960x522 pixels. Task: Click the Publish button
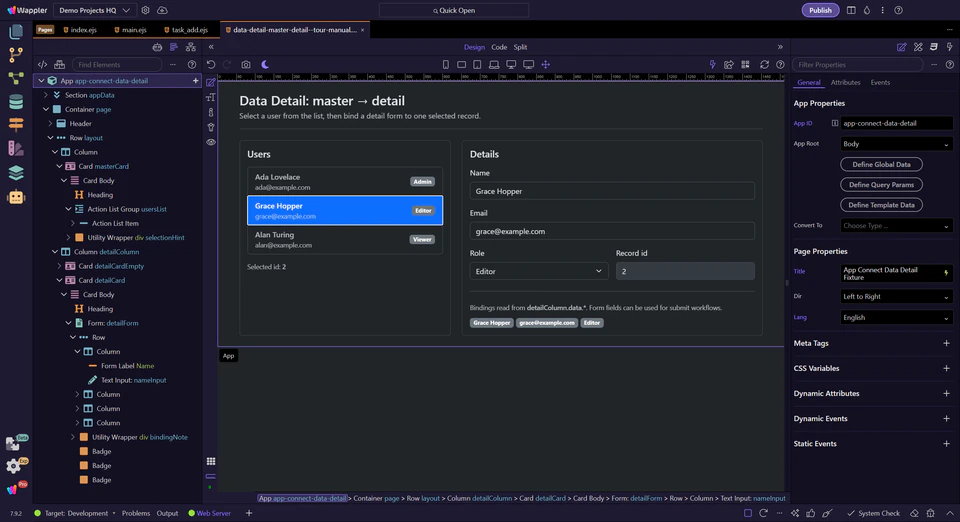[820, 10]
